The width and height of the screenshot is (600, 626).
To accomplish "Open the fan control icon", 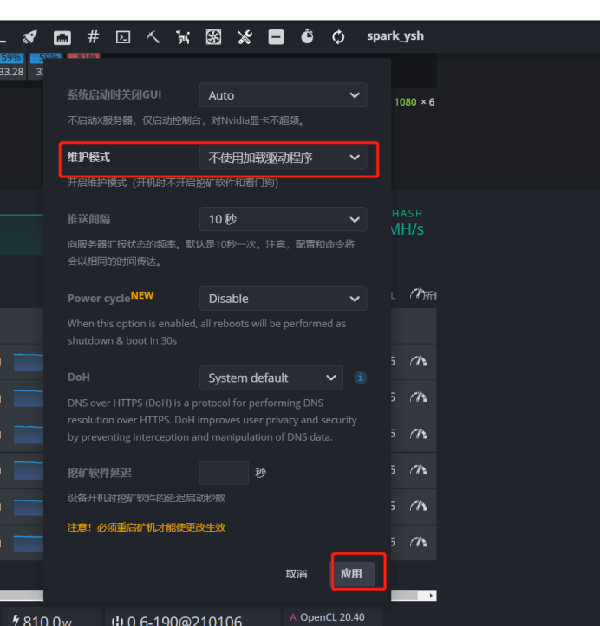I will coord(213,37).
